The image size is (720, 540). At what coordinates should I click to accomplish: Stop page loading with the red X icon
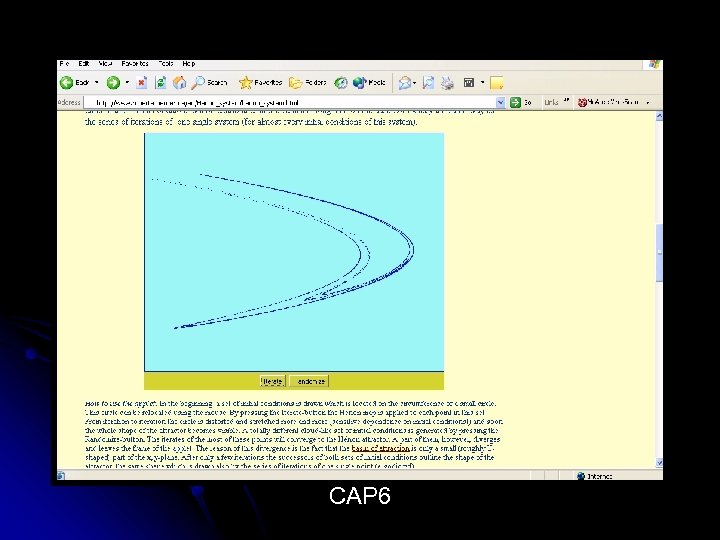point(141,83)
